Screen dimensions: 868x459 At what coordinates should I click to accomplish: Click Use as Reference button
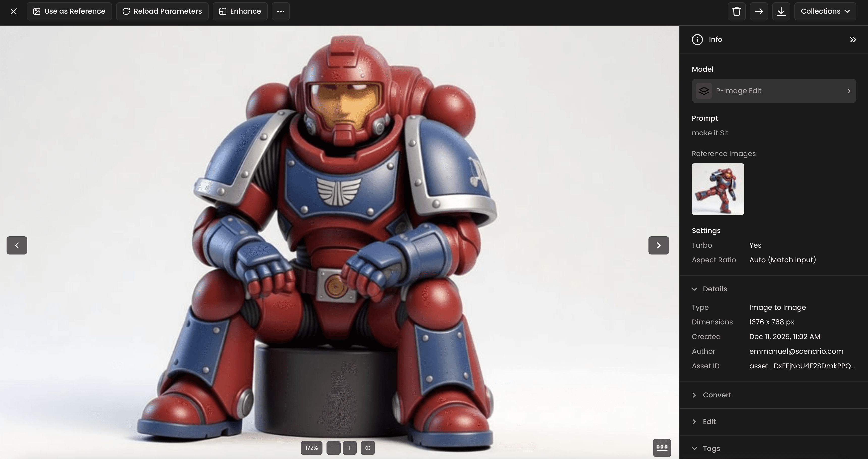(x=69, y=11)
